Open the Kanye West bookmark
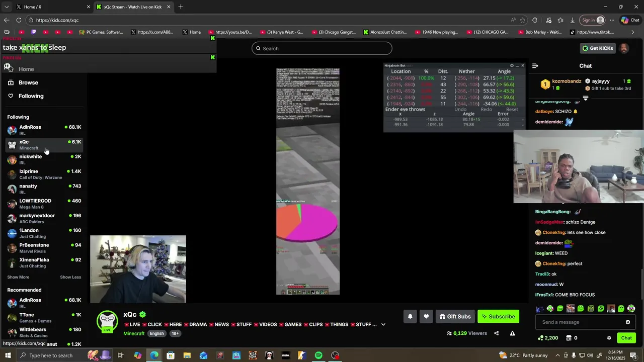This screenshot has width=644, height=362. (282, 32)
